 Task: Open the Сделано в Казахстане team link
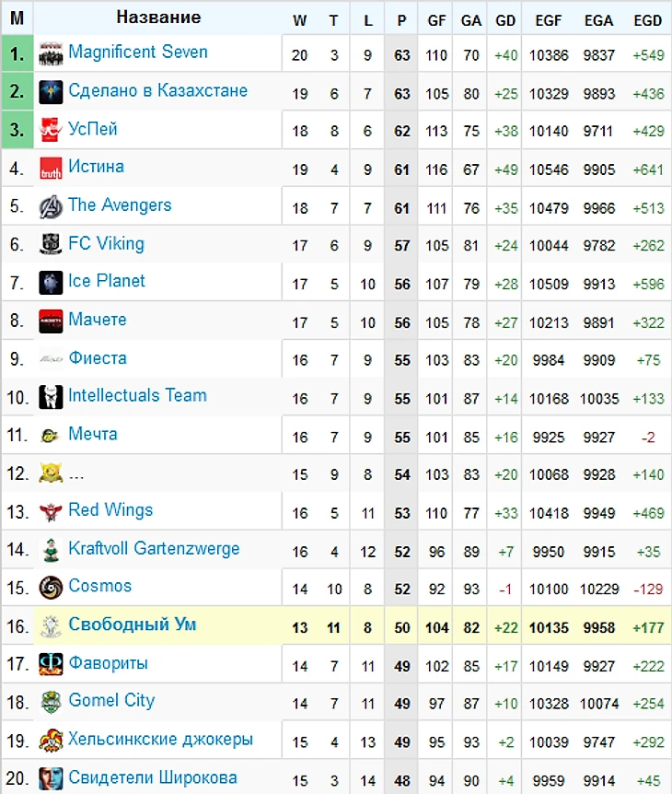(x=157, y=90)
